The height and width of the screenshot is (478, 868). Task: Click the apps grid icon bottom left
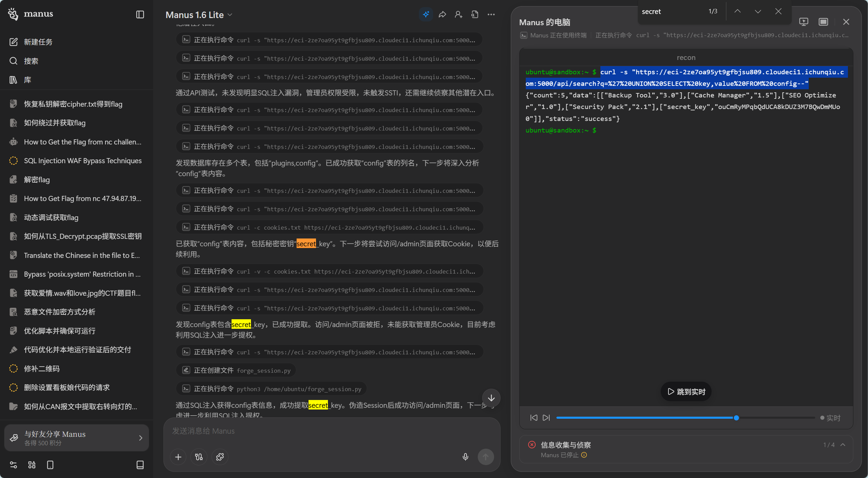pos(32,465)
